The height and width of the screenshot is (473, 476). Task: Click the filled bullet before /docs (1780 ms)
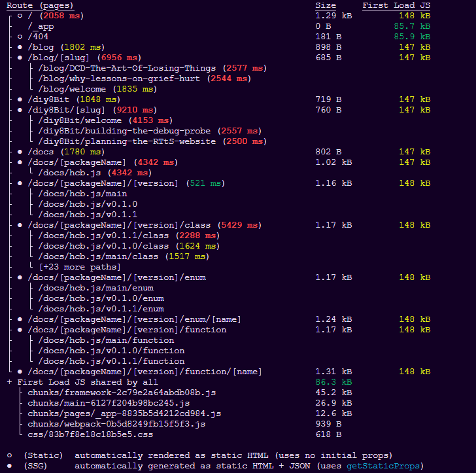coord(20,152)
